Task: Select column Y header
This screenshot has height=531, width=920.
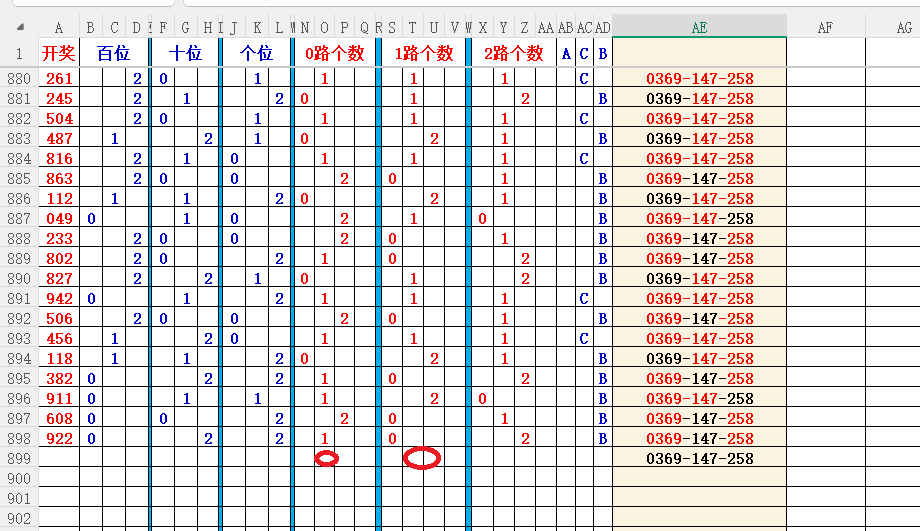Action: tap(503, 28)
